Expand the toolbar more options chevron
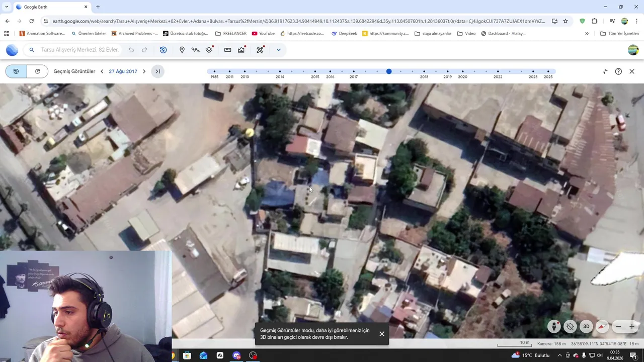The width and height of the screenshot is (644, 362). pyautogui.click(x=278, y=50)
